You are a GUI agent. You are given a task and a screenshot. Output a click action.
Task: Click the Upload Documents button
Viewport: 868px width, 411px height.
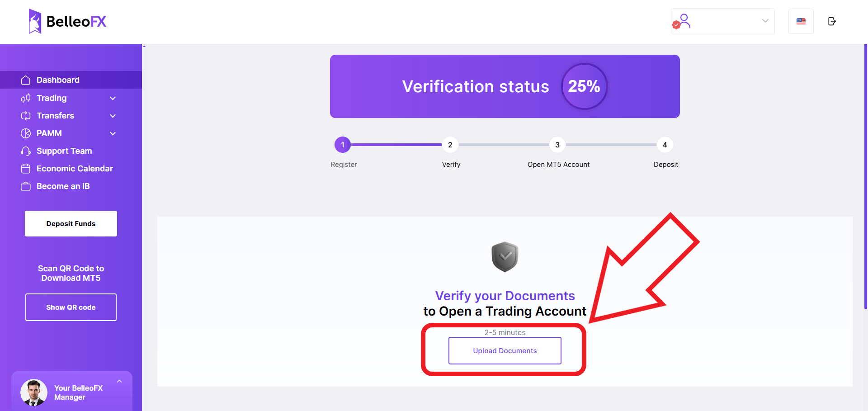pyautogui.click(x=505, y=350)
